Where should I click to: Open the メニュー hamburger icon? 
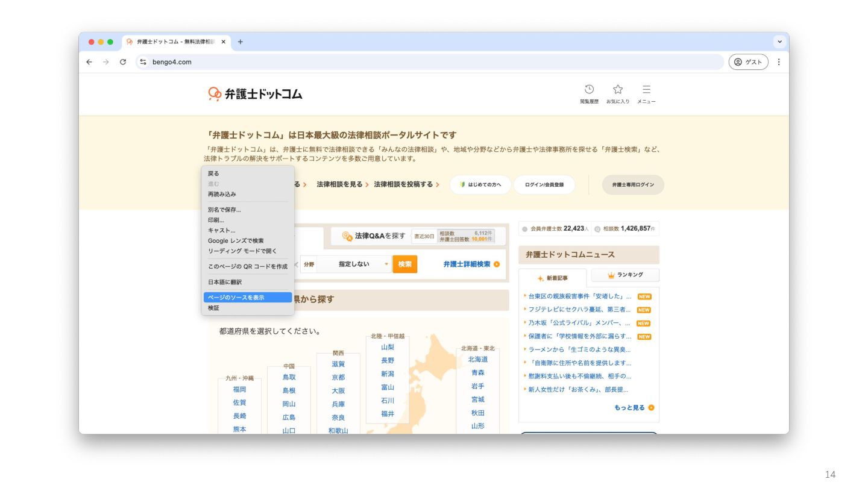pos(646,94)
